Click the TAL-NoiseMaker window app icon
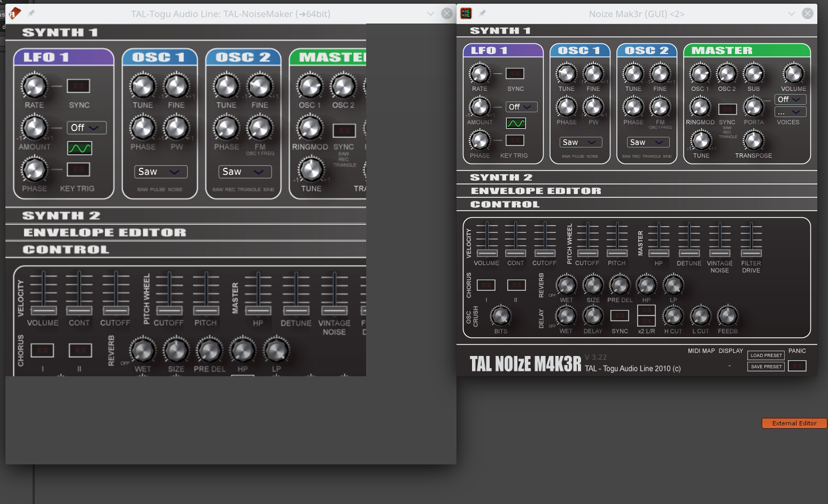 (x=15, y=13)
